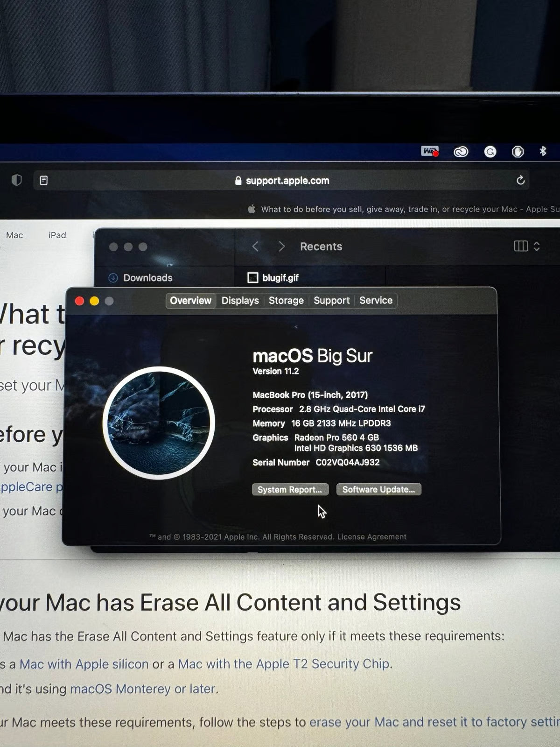Select the Safari tab about selling your Mac
560x747 pixels.
pos(403,209)
